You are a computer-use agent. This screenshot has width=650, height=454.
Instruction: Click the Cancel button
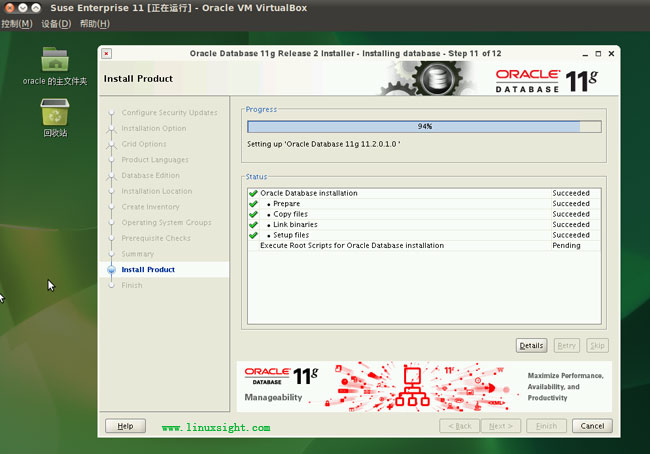[x=592, y=426]
